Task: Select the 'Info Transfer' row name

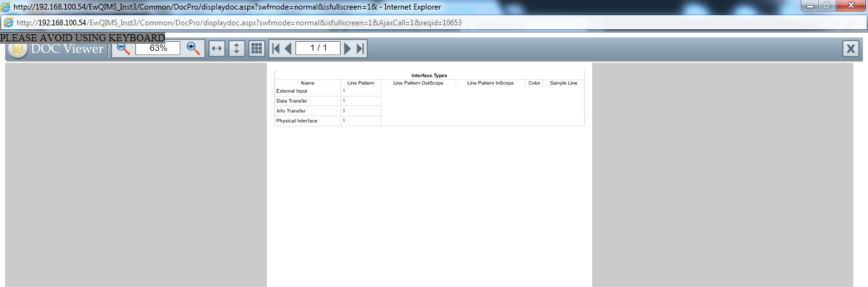Action: coord(291,111)
